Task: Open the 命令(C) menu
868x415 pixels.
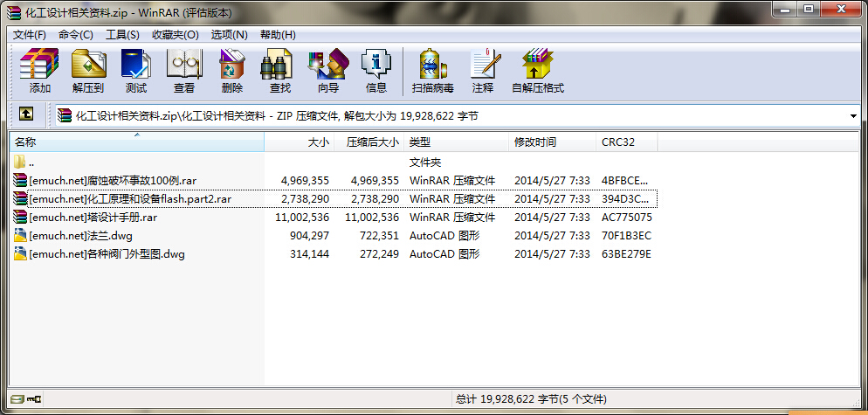Action: pyautogui.click(x=76, y=35)
